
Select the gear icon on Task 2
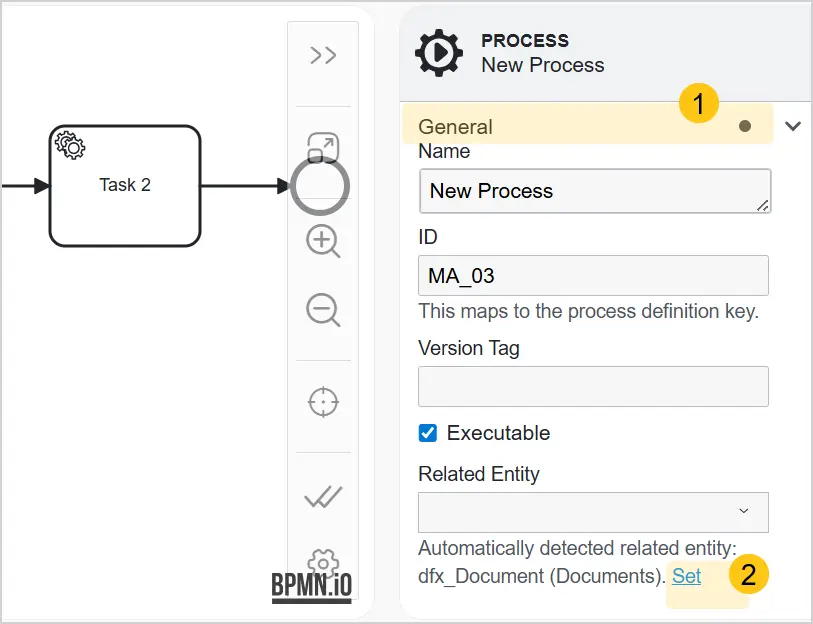(x=70, y=145)
